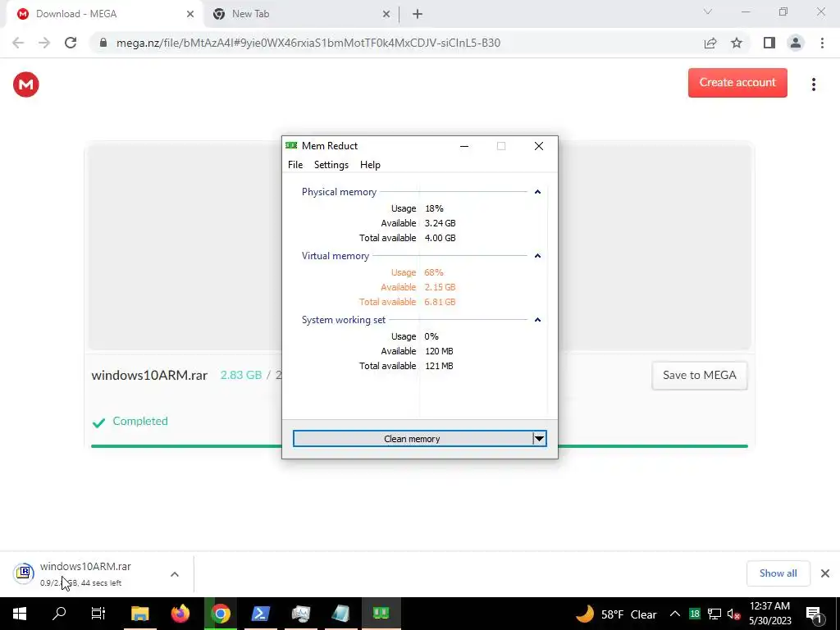This screenshot has height=630, width=840.
Task: Close the downloads bar
Action: coord(825,573)
